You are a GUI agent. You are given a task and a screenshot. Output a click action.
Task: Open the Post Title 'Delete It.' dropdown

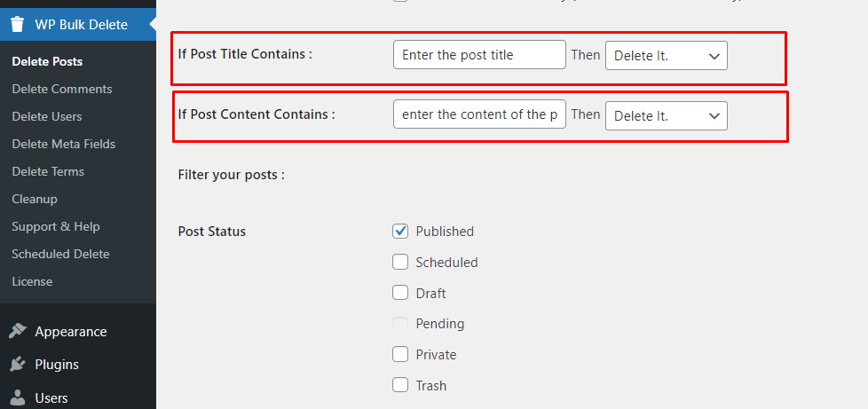click(666, 55)
